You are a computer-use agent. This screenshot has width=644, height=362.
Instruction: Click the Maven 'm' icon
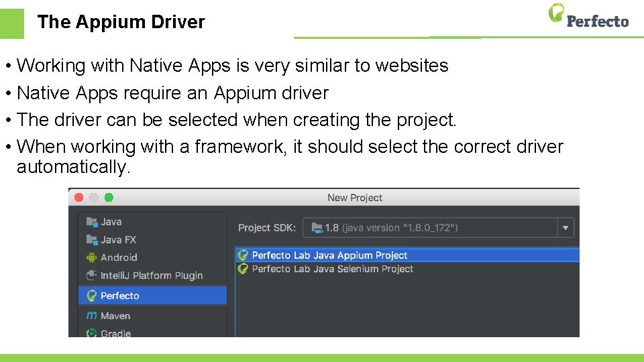(92, 316)
